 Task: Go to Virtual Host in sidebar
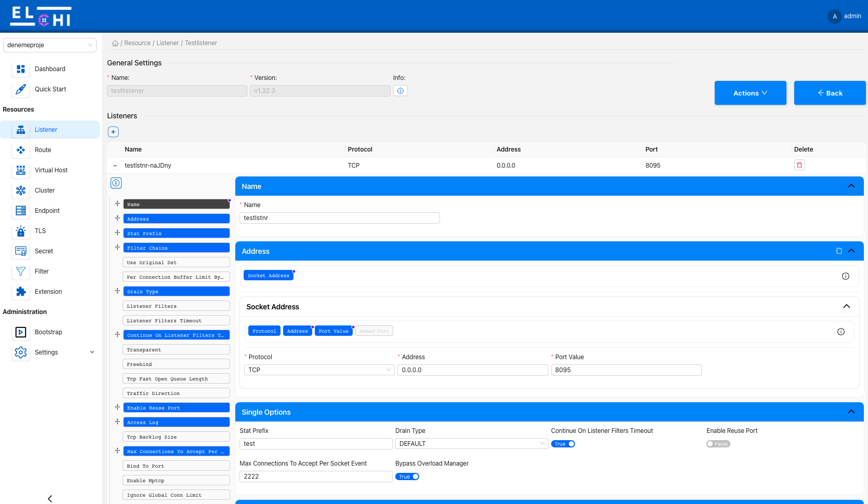point(51,170)
